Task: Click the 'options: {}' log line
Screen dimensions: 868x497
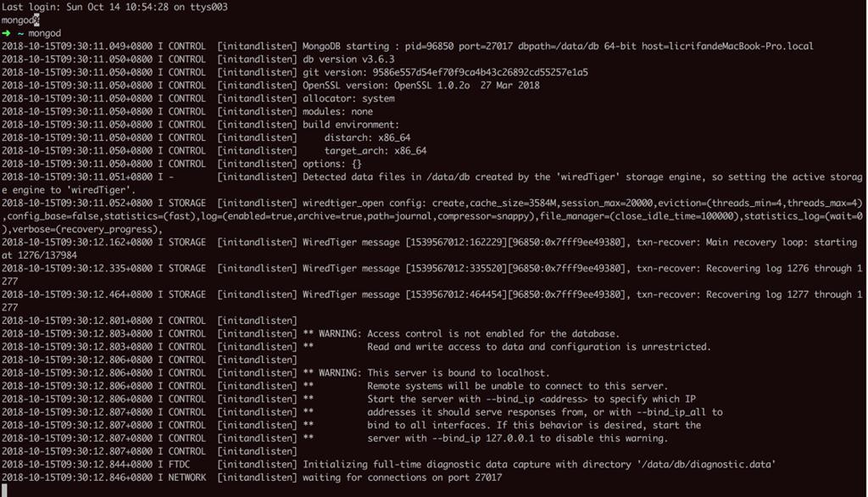Action: coord(332,164)
